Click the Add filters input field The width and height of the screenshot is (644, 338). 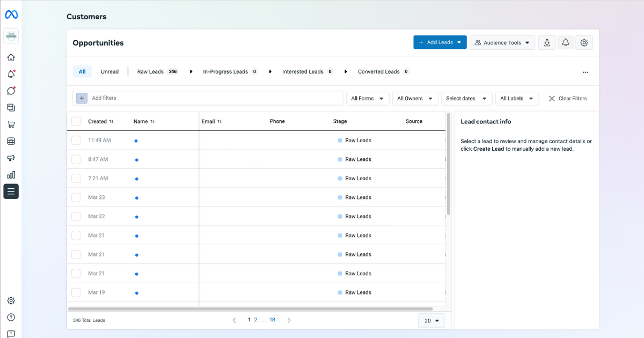pos(215,98)
